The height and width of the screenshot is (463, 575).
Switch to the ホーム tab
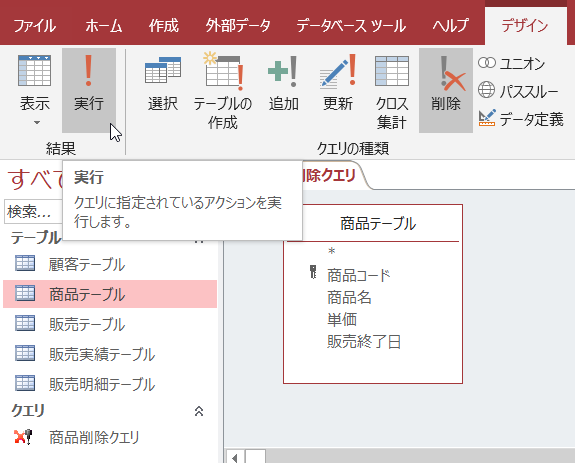[x=103, y=26]
